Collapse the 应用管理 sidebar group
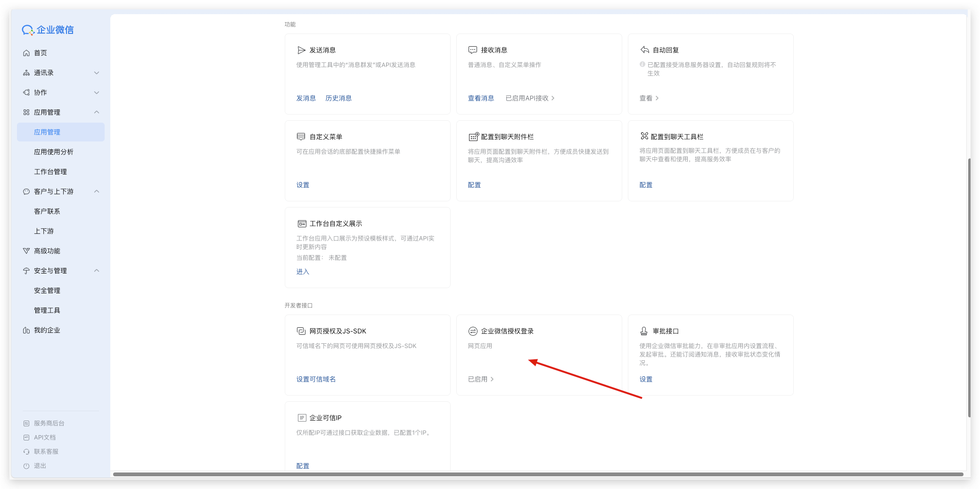Viewport: 980px width, 489px height. coord(97,112)
